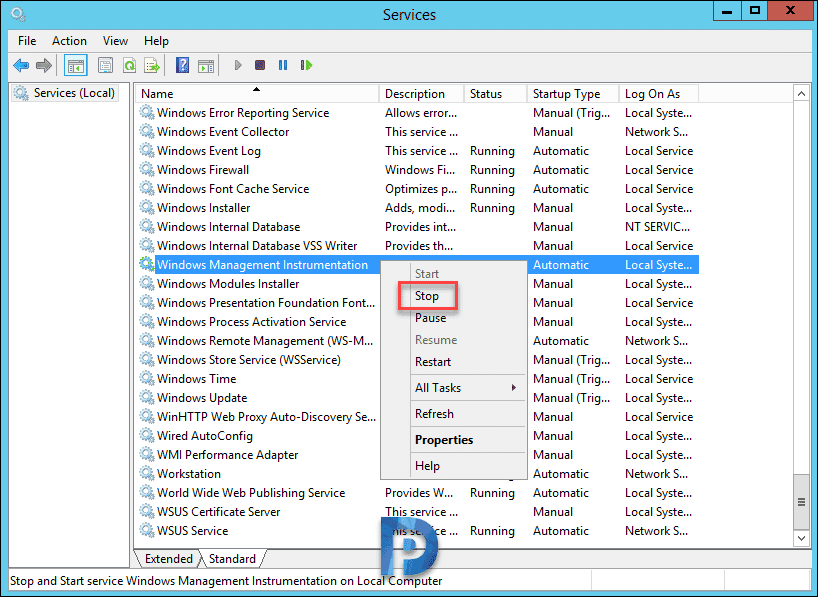818x597 pixels.
Task: Expand All Tasks submenu arrow
Action: (514, 388)
